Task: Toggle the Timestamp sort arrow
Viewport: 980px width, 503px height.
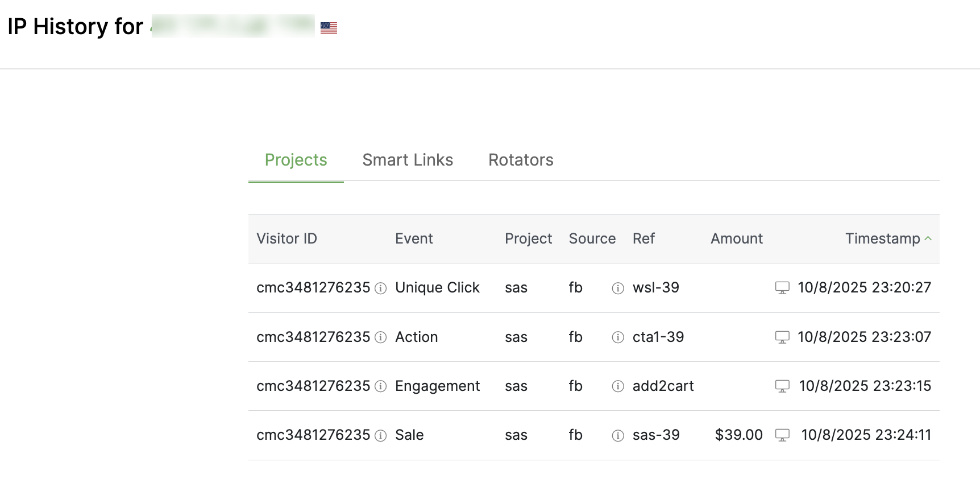Action: coord(928,238)
